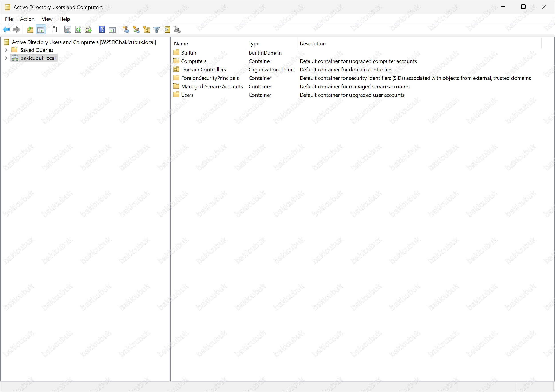Click 'Default container for domain controllers' description

click(x=346, y=70)
